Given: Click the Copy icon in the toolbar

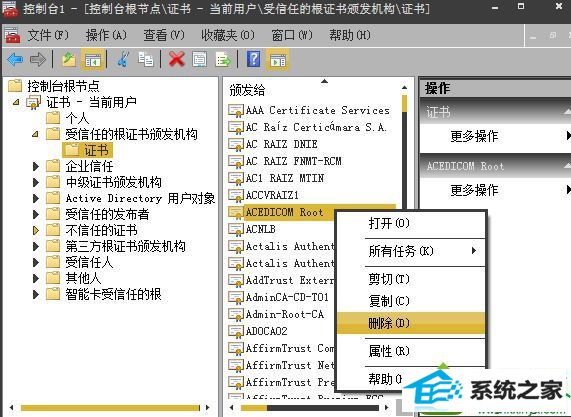Looking at the screenshot, I should [x=146, y=59].
